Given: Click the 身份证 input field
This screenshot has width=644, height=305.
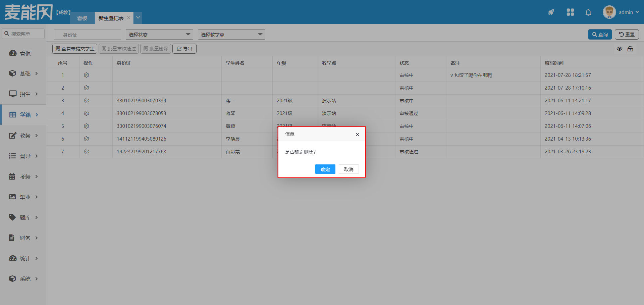Looking at the screenshot, I should (x=87, y=35).
